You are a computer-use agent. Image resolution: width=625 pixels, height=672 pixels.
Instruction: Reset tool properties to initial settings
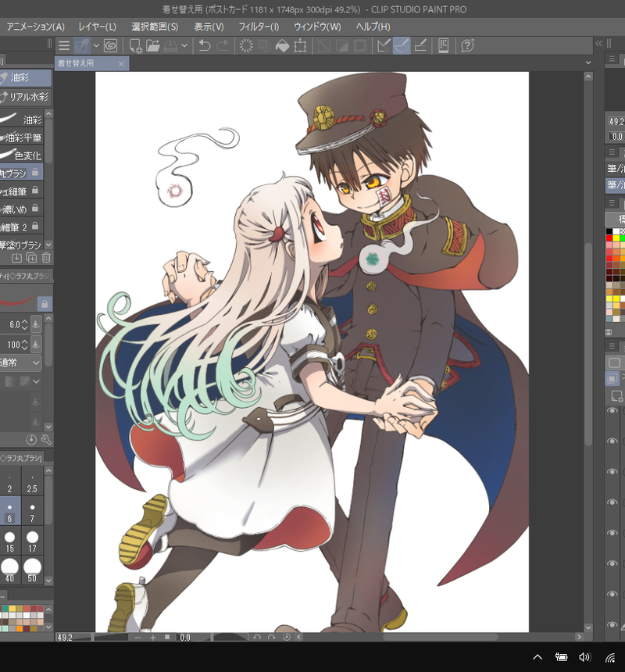point(31,440)
